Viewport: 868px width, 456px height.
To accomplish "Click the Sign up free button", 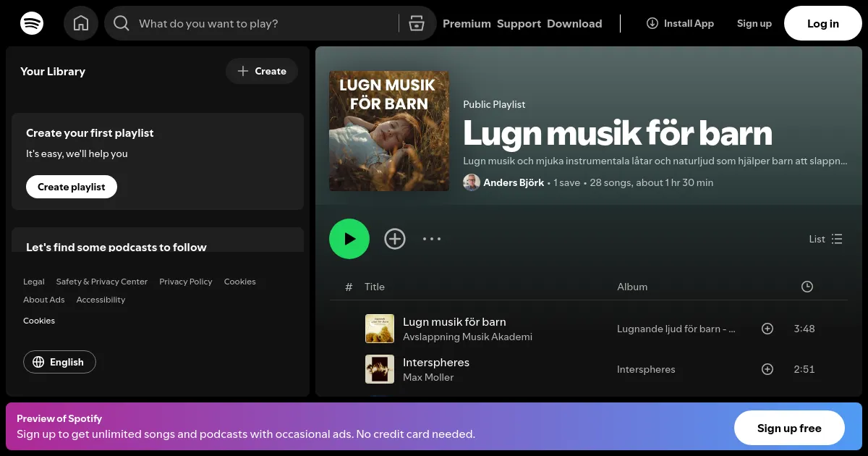I will [x=789, y=428].
